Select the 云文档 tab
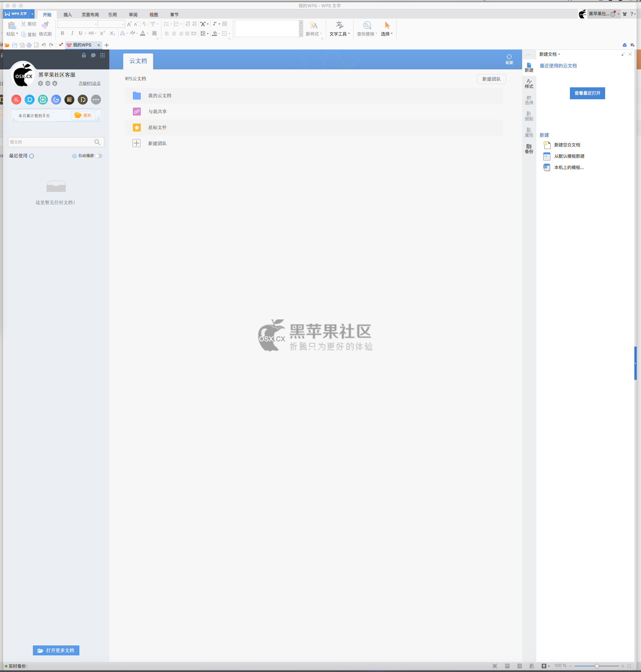Screen dimensions: 641x672 point(138,61)
